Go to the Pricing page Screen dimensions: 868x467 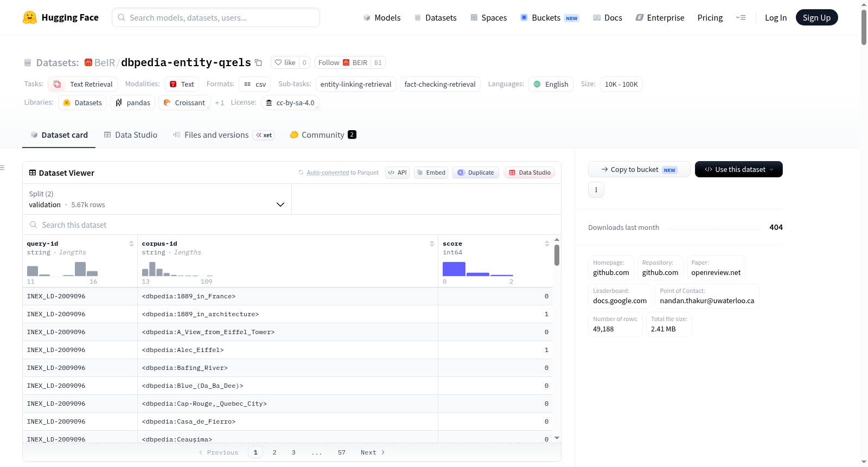[x=710, y=17]
